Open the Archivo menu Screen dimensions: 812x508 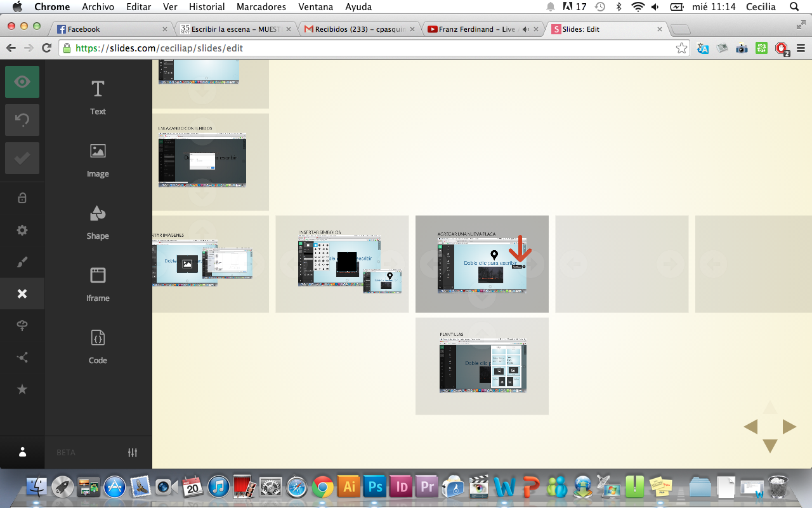[x=98, y=7]
